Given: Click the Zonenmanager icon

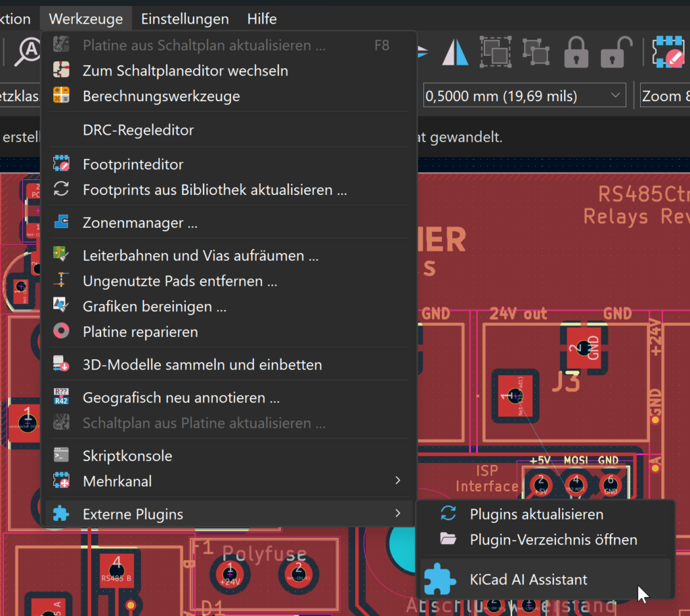Looking at the screenshot, I should click(x=61, y=221).
